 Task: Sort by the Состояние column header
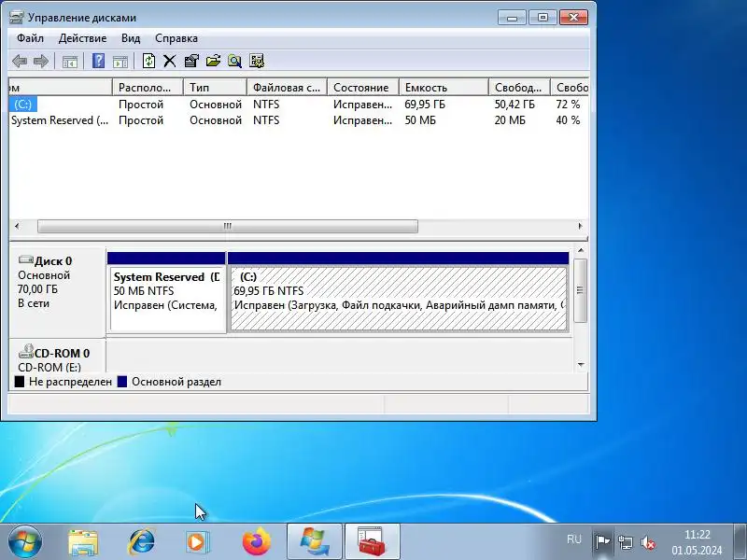[x=363, y=87]
